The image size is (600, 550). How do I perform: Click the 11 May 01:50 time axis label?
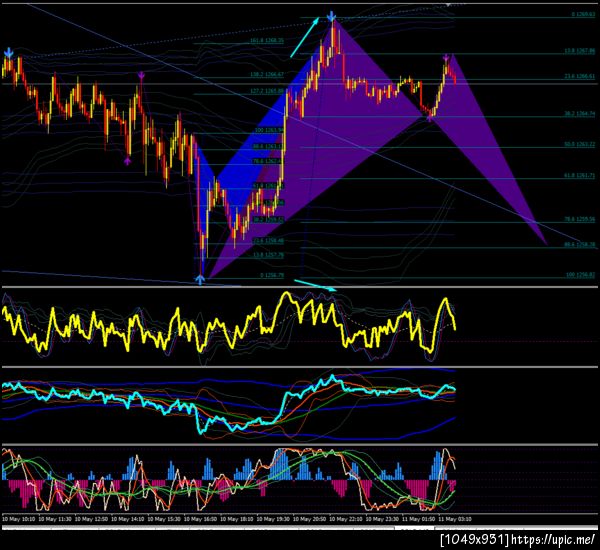(x=418, y=519)
